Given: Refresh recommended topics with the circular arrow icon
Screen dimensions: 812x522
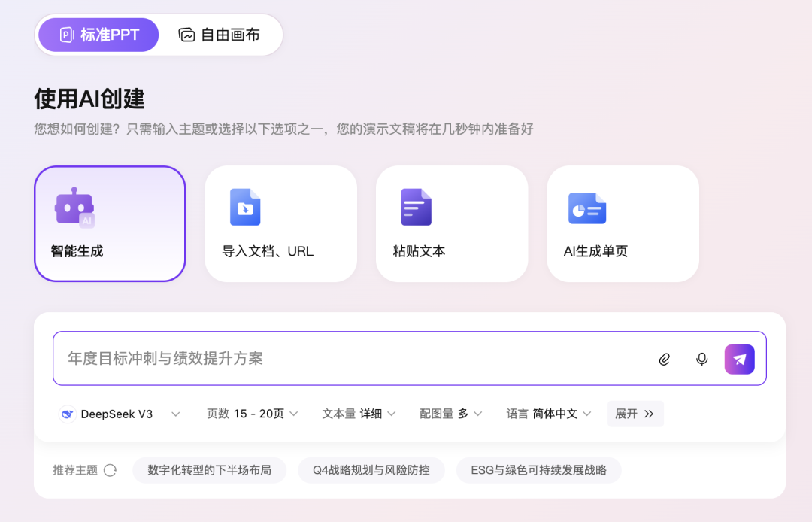Looking at the screenshot, I should point(111,470).
